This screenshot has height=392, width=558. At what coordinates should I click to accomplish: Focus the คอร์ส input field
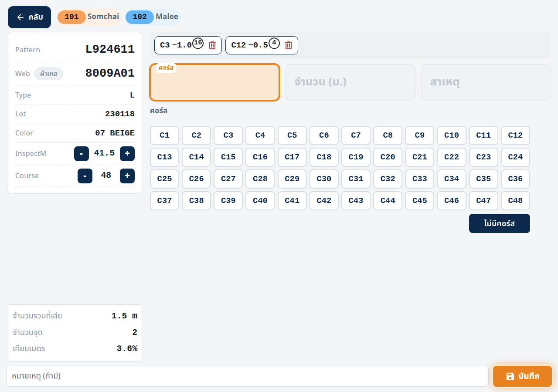pos(214,82)
